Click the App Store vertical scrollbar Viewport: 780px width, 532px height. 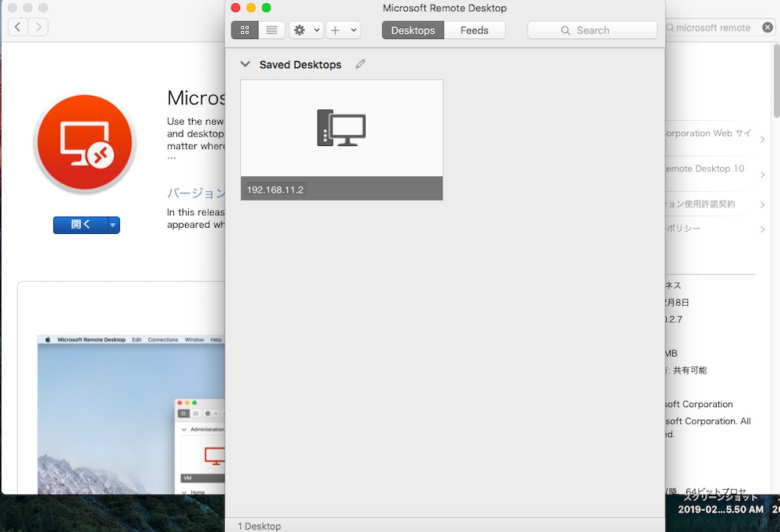tap(777, 81)
